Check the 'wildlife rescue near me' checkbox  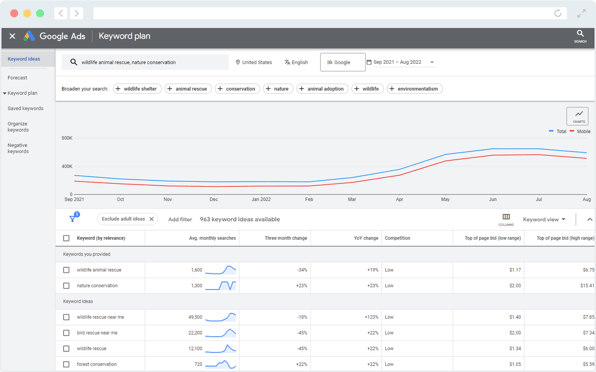[x=66, y=317]
